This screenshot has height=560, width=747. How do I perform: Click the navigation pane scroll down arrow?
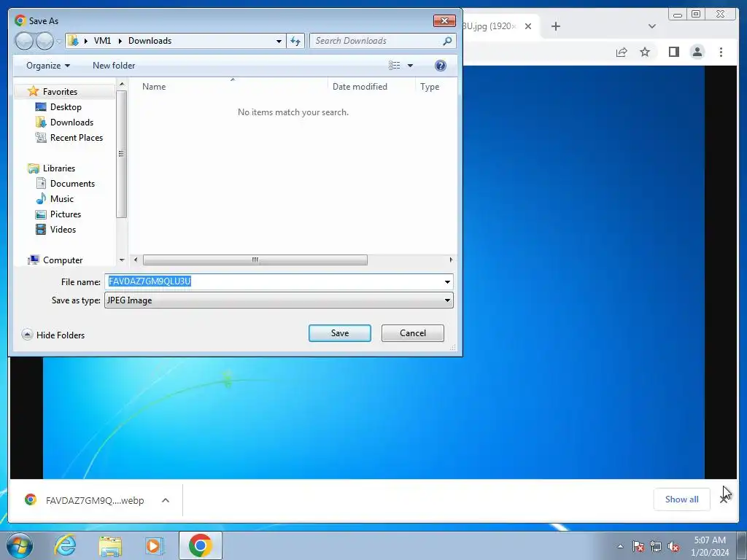122,260
